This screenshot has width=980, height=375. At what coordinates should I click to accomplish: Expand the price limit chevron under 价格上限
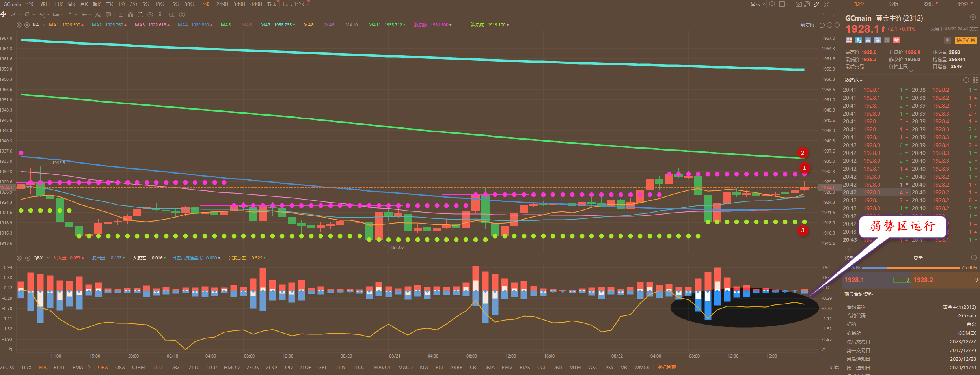tap(911, 71)
